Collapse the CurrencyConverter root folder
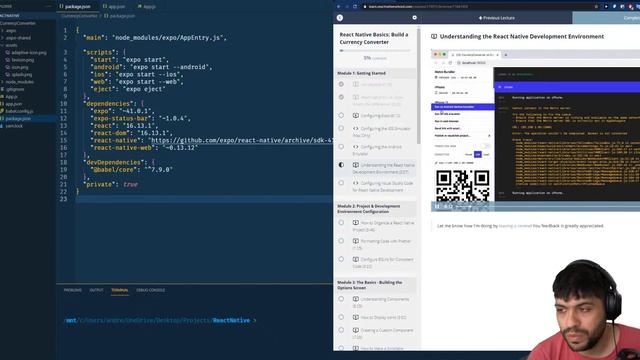This screenshot has width=640, height=360. pyautogui.click(x=17, y=23)
